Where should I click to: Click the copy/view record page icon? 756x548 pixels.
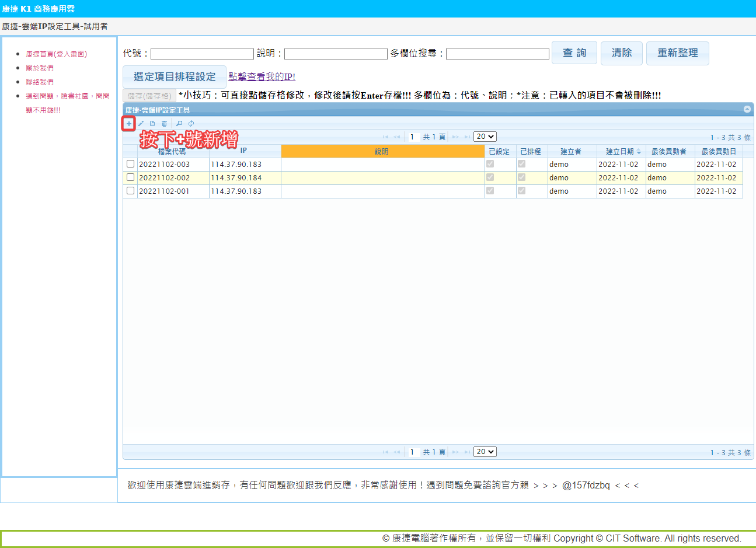[x=152, y=124]
